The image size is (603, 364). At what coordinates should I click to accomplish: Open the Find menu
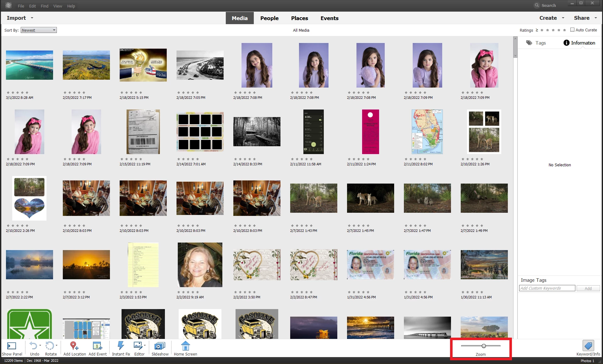[44, 6]
